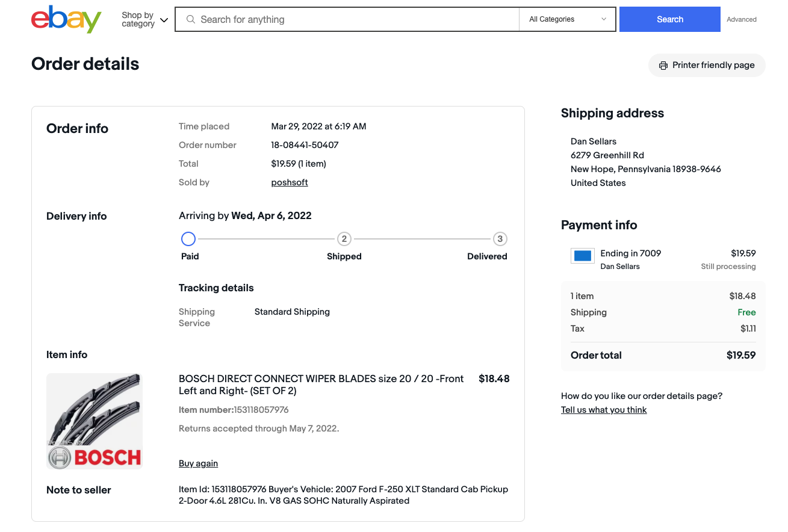The height and width of the screenshot is (532, 788).
Task: Hit the blue Search button
Action: [670, 19]
